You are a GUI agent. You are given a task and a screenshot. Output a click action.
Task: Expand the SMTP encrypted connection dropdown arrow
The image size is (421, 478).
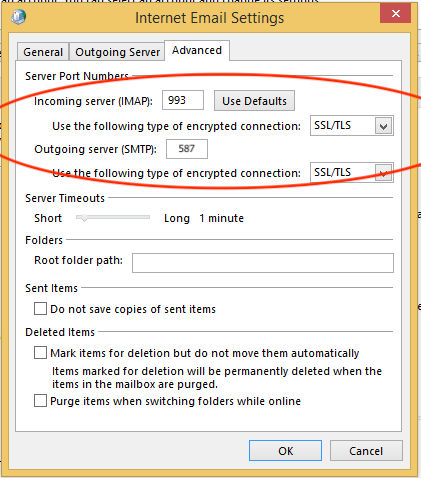tap(383, 173)
